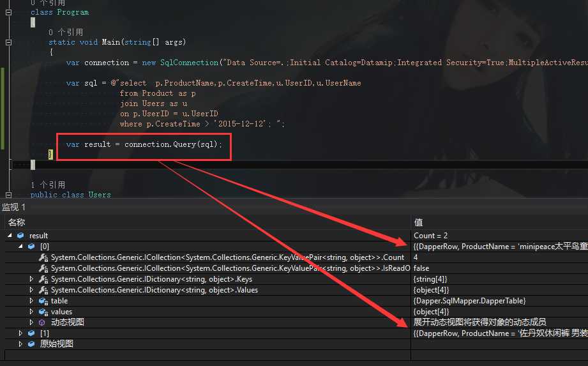Expand the [1] watch entry
This screenshot has height=366, width=588.
point(20,333)
